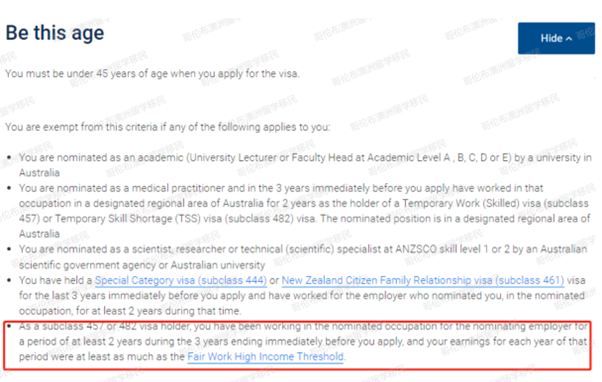Open the Special Category visa (subclass 444) link
The image size is (602, 382).
(x=180, y=280)
